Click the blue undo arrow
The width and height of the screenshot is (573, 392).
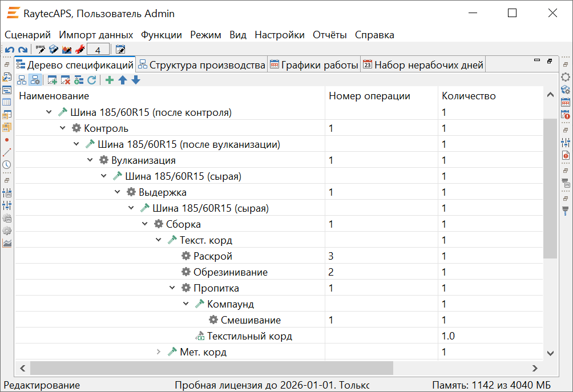tap(10, 49)
